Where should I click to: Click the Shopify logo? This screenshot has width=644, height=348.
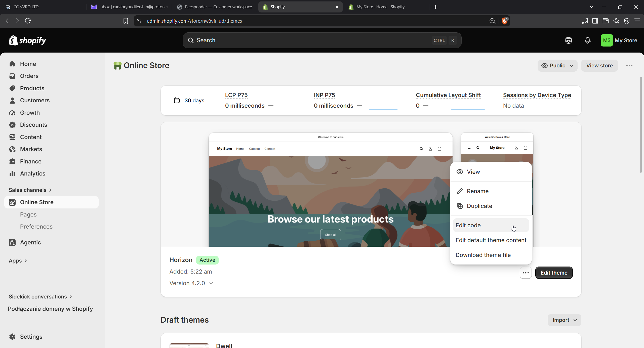click(x=27, y=40)
